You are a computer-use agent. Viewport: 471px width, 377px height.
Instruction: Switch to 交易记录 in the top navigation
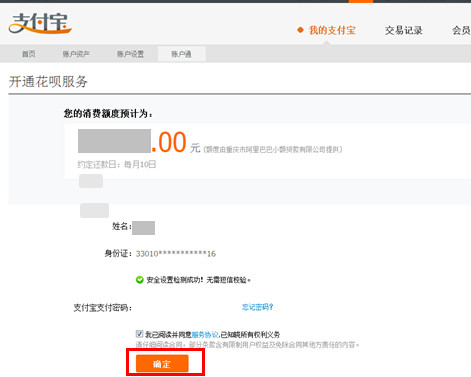coord(404,30)
